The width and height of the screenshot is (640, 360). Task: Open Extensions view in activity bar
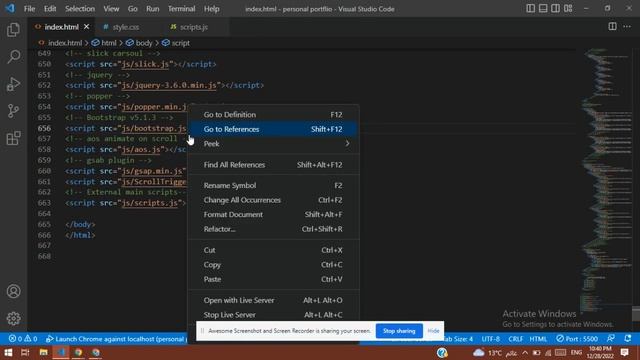pyautogui.click(x=13, y=138)
